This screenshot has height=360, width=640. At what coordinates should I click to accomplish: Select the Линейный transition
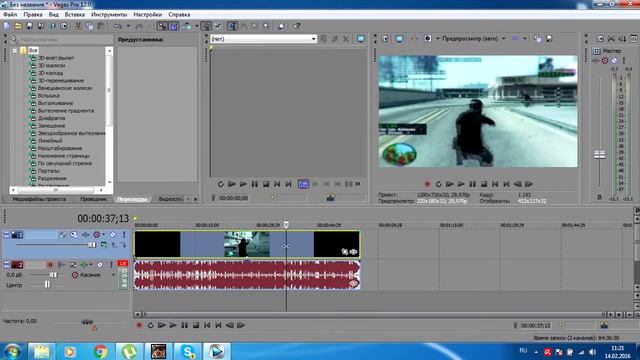[50, 140]
